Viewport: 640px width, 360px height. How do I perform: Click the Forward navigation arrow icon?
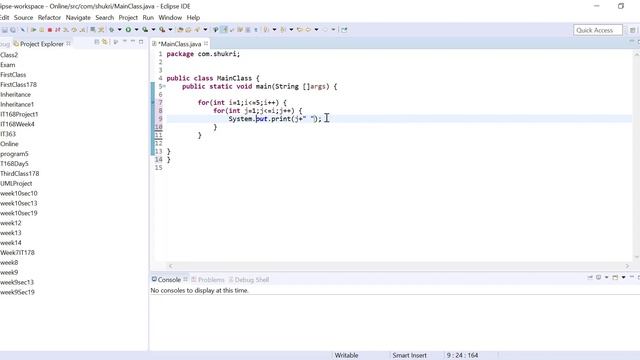(325, 30)
